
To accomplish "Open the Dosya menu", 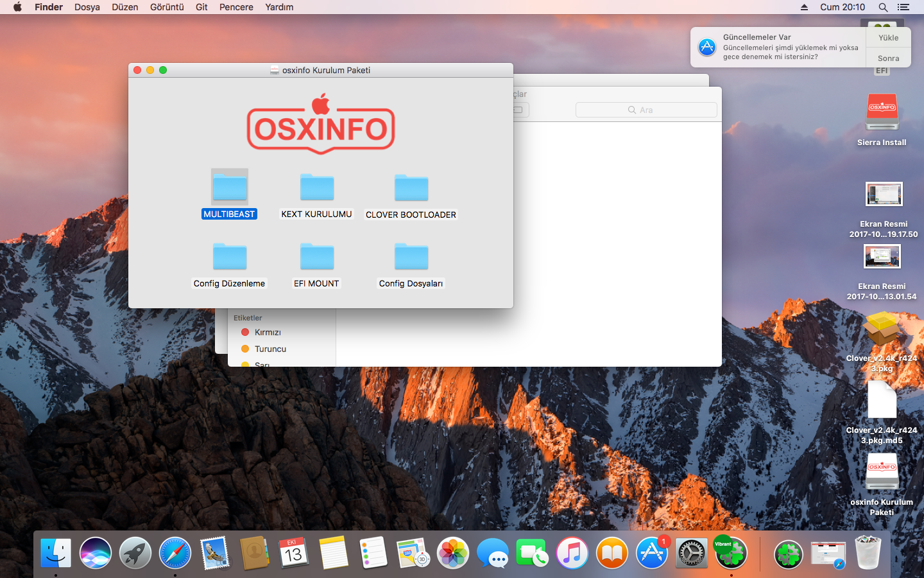I will coord(87,7).
